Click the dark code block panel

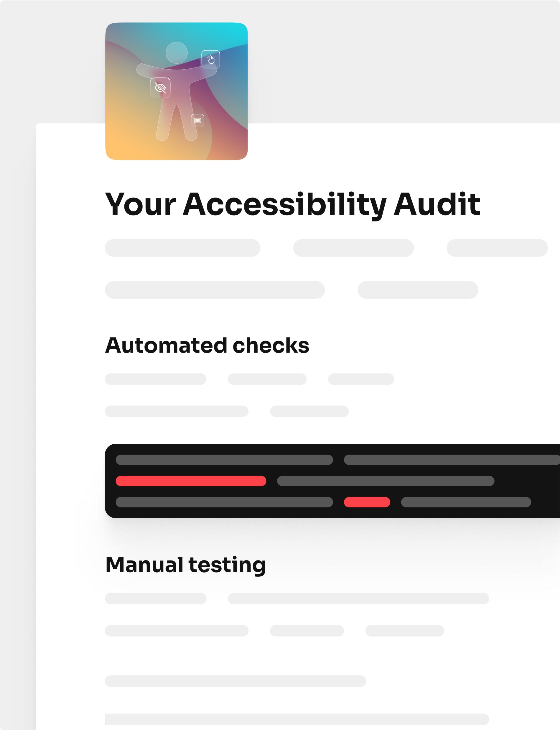click(x=332, y=481)
